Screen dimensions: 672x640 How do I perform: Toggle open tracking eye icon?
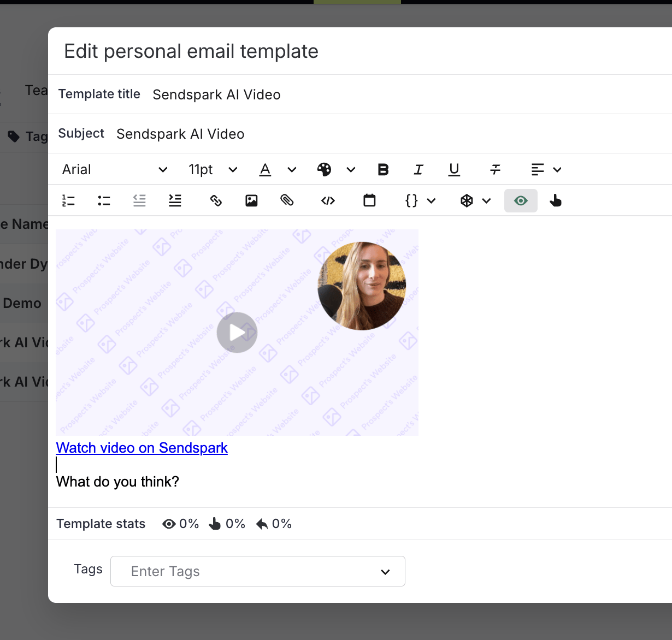(x=521, y=201)
